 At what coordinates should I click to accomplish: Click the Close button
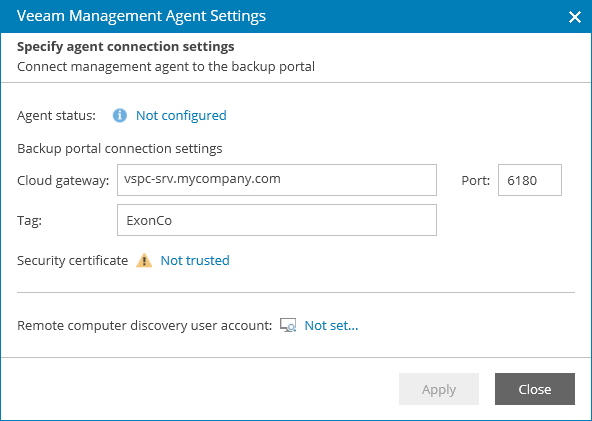click(x=535, y=389)
